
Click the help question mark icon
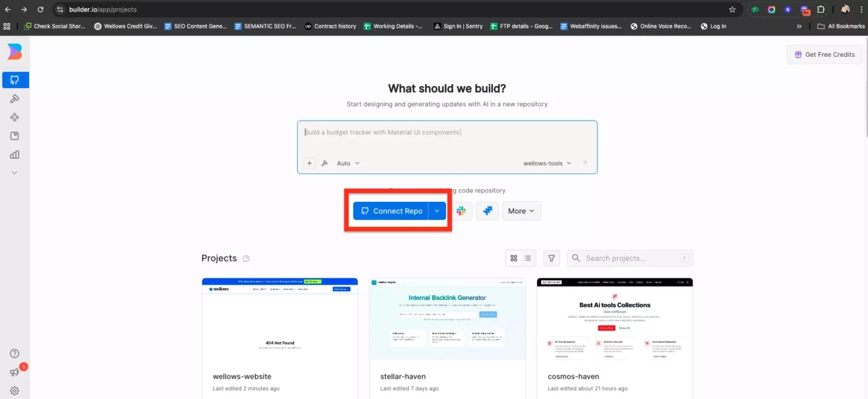click(14, 354)
